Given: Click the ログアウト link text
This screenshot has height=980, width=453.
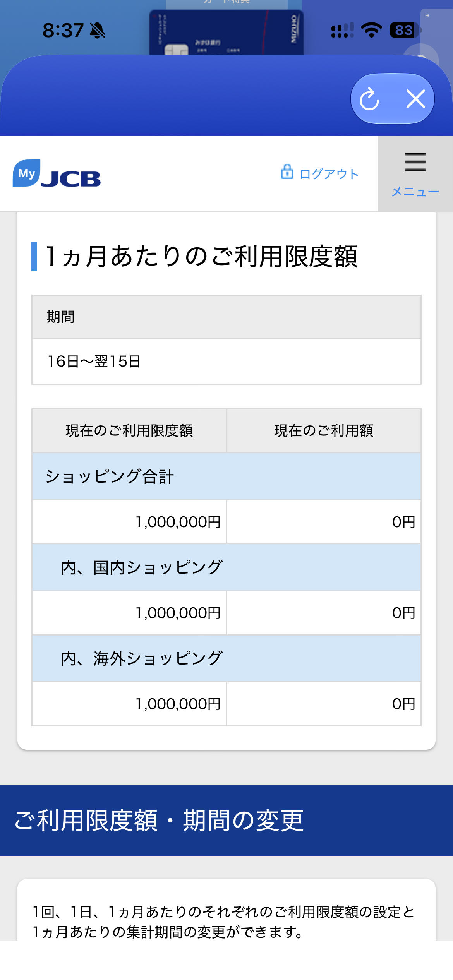Looking at the screenshot, I should pyautogui.click(x=329, y=174).
